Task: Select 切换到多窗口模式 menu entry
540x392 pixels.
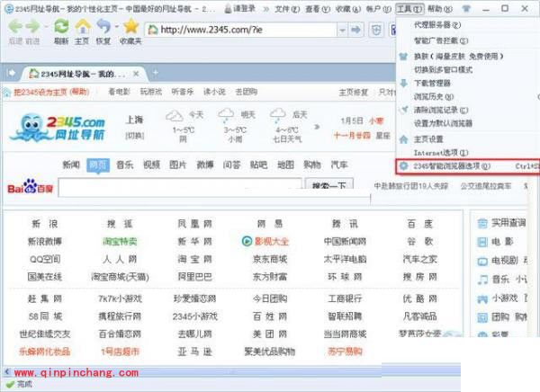Action: [x=443, y=70]
